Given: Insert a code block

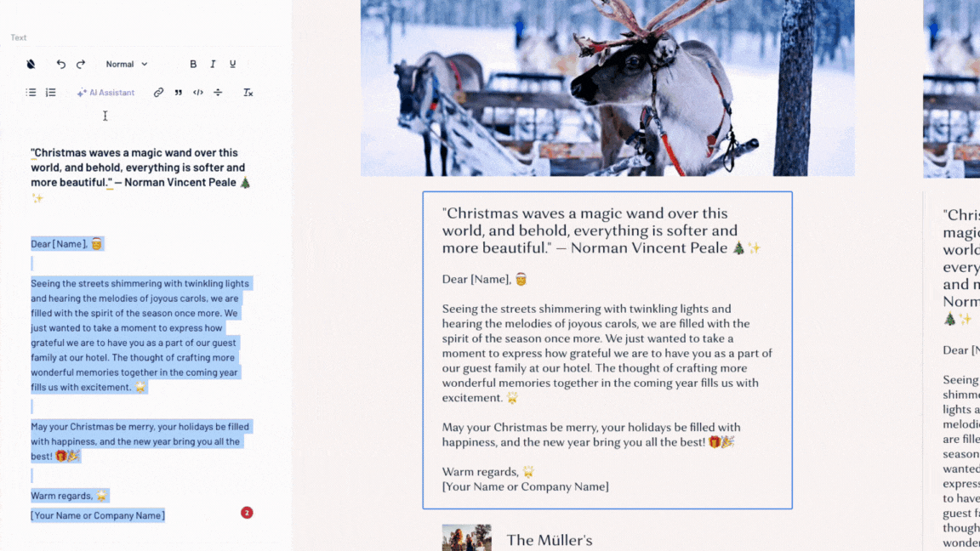Looking at the screenshot, I should point(198,93).
